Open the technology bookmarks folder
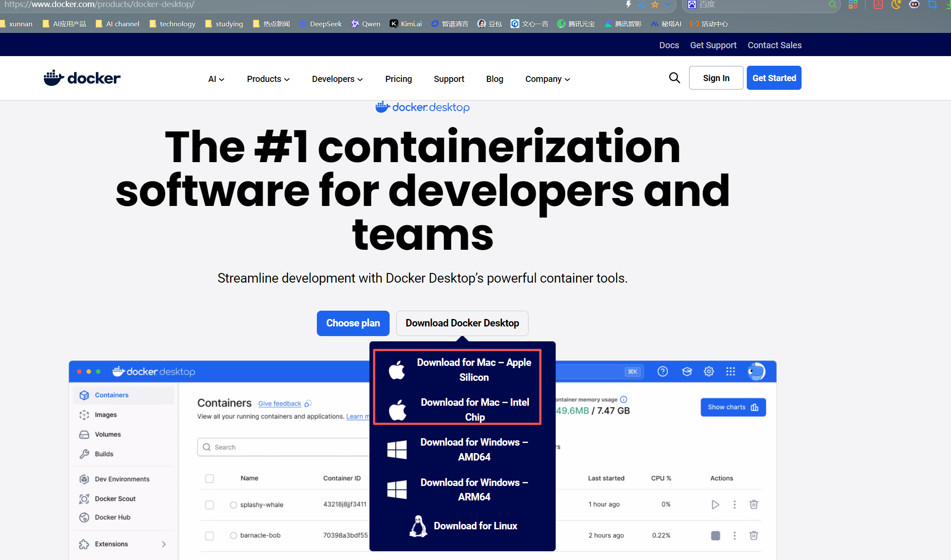Screen dimensions: 951x560 (x=172, y=24)
